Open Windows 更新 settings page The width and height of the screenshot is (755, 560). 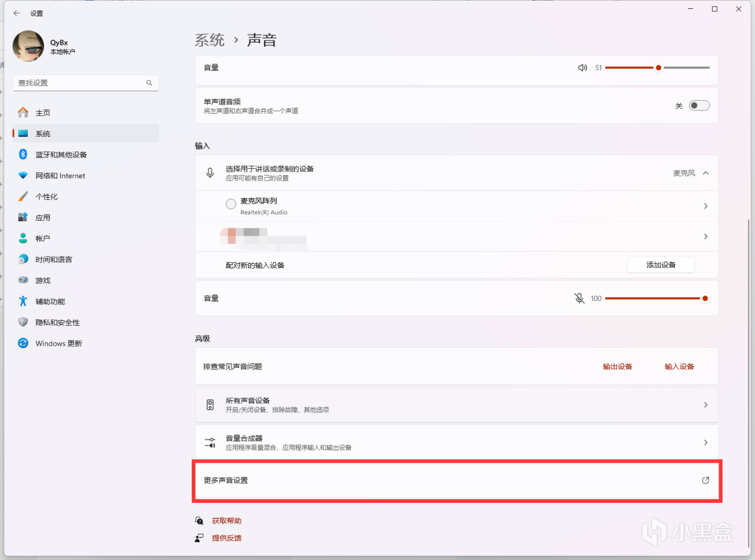86,343
